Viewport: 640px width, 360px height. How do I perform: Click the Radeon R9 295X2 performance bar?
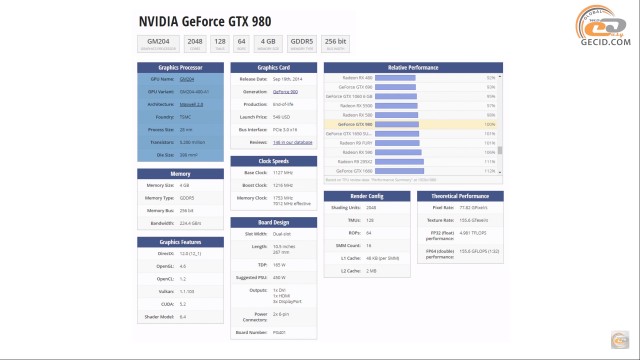[x=399, y=162]
